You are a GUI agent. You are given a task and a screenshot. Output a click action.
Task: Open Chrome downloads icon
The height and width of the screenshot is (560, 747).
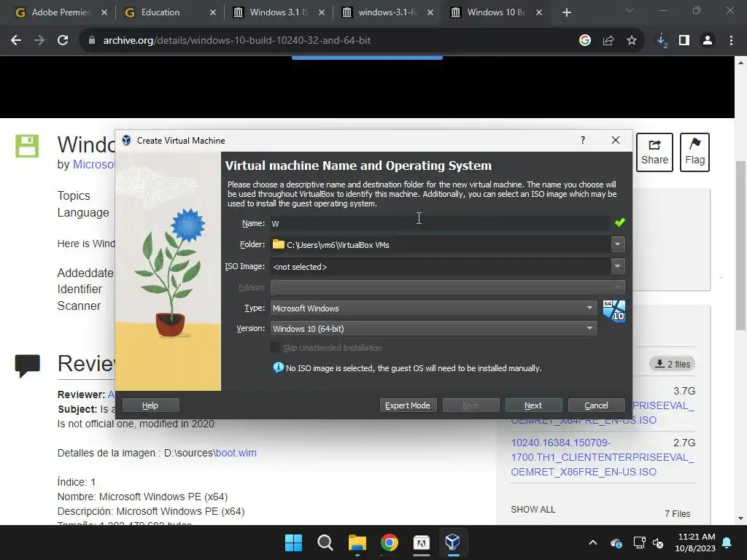pos(662,41)
